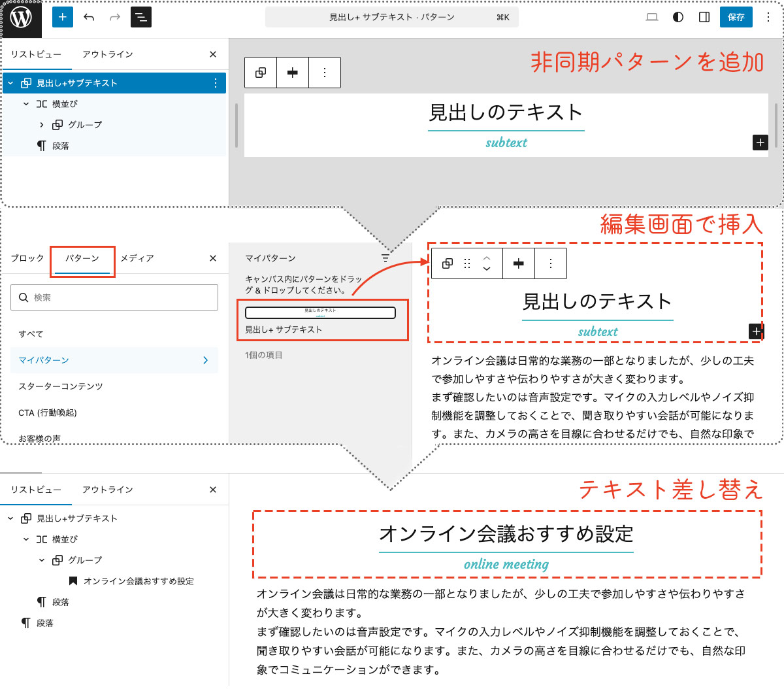The width and height of the screenshot is (784, 689).
Task: Collapse the top 横並び tree item
Action: click(26, 104)
